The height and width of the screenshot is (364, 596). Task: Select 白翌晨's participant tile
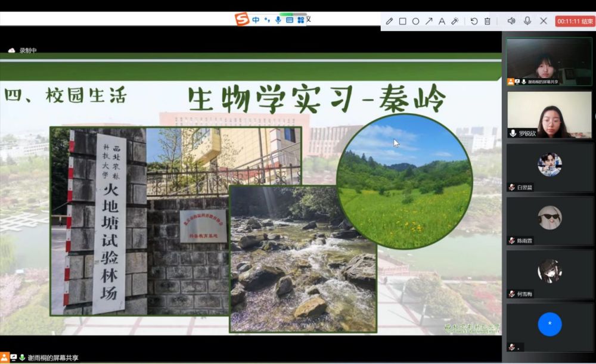pyautogui.click(x=549, y=167)
